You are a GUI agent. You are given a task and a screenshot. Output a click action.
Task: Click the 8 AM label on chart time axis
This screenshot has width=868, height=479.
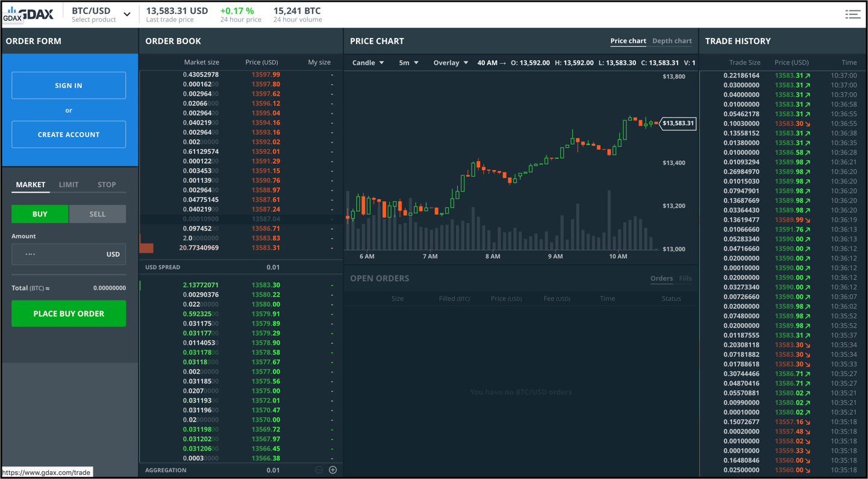(x=493, y=256)
